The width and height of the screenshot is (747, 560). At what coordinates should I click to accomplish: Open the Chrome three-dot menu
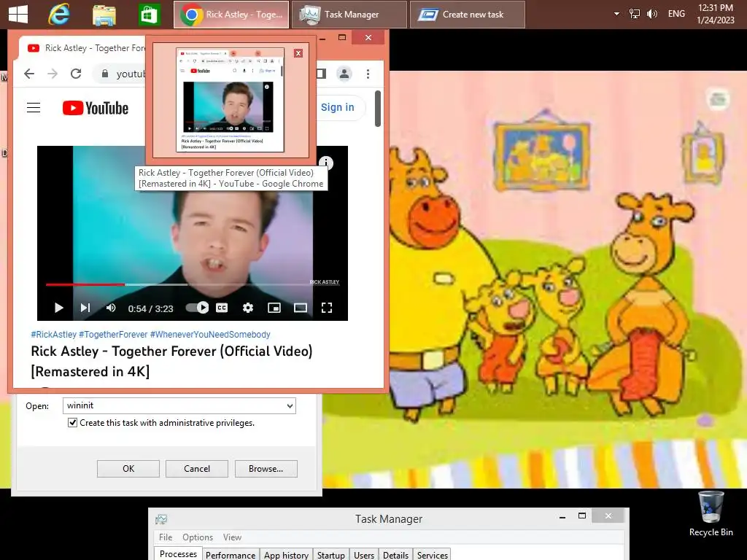tap(368, 74)
